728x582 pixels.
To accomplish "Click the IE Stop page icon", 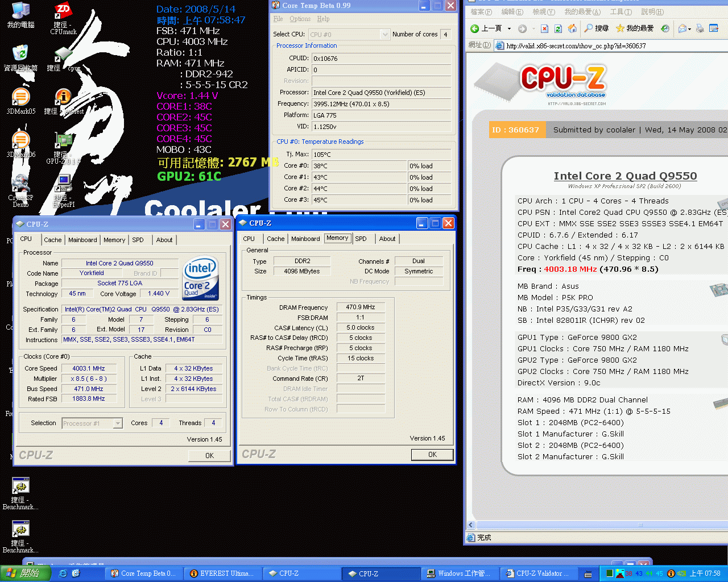I will point(544,28).
